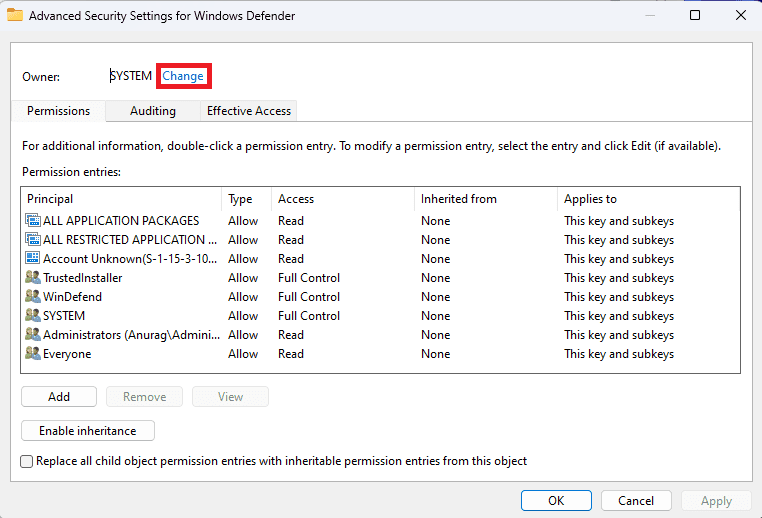Confirm with the OK button
Viewport: 762px width, 518px height.
(x=556, y=501)
